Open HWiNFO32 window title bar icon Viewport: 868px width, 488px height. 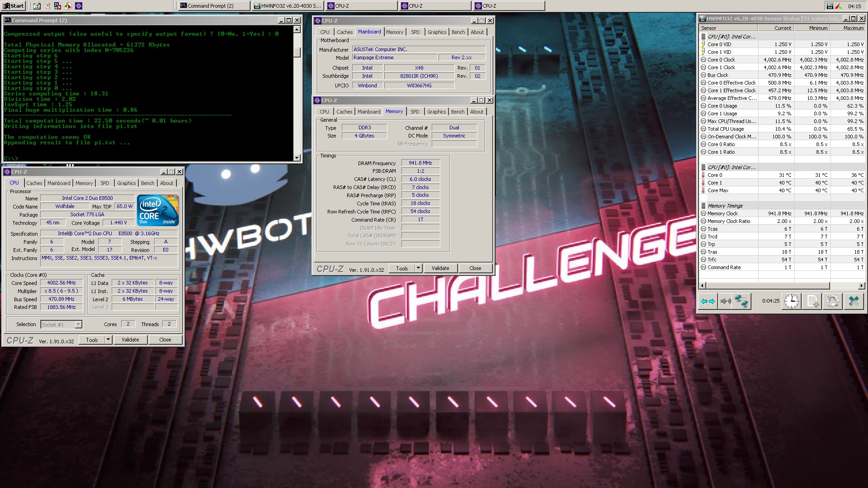point(703,19)
